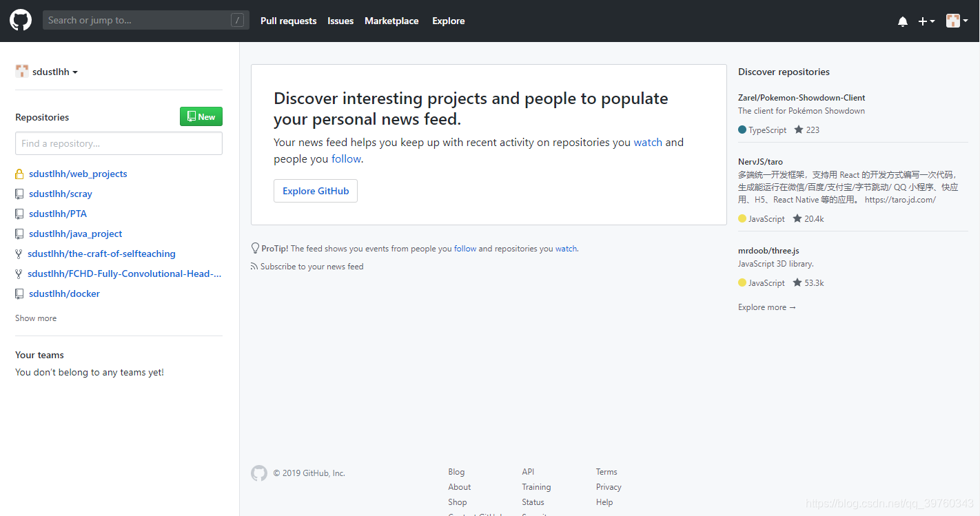Click the ProTip lightbulb icon
980x516 pixels.
tap(255, 249)
